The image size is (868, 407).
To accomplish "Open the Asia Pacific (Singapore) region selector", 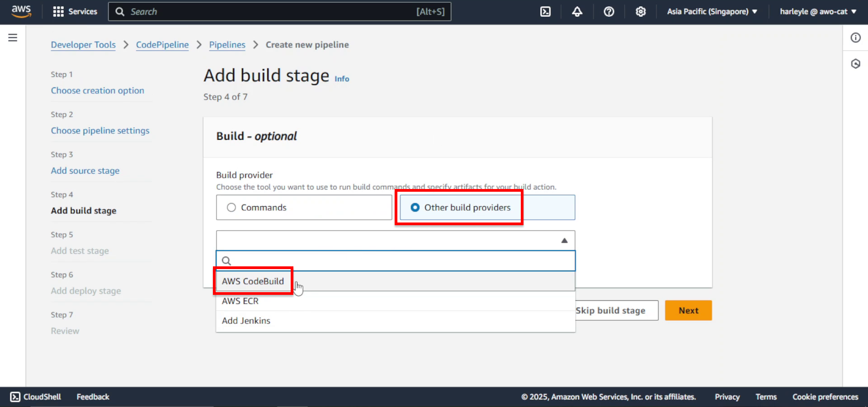I will [712, 12].
